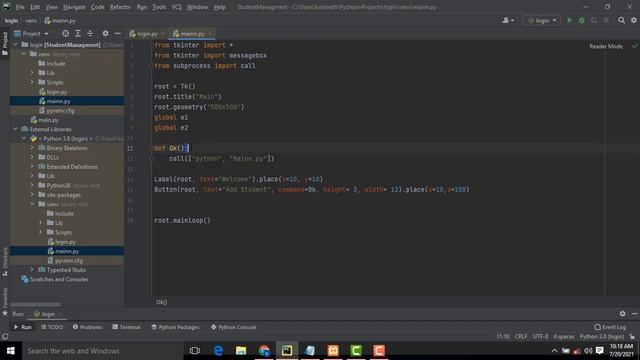The width and height of the screenshot is (640, 360).
Task: Click the lock icon in the status bar
Action: tap(632, 337)
